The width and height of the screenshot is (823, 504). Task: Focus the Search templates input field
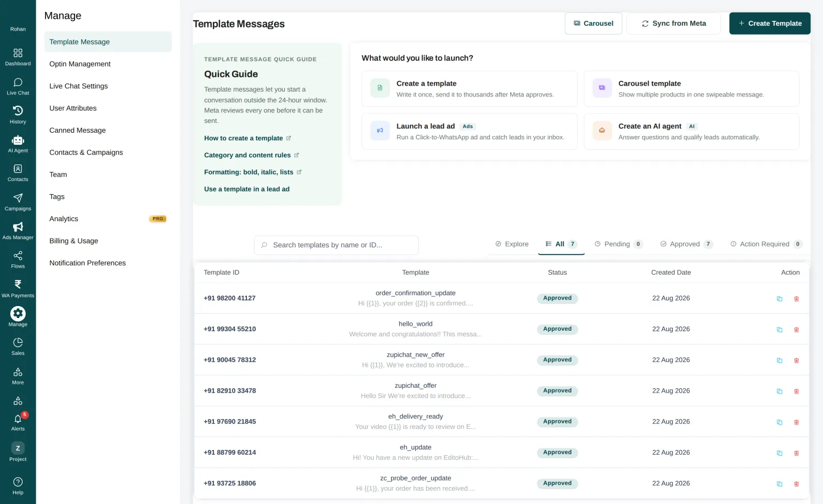[336, 245]
